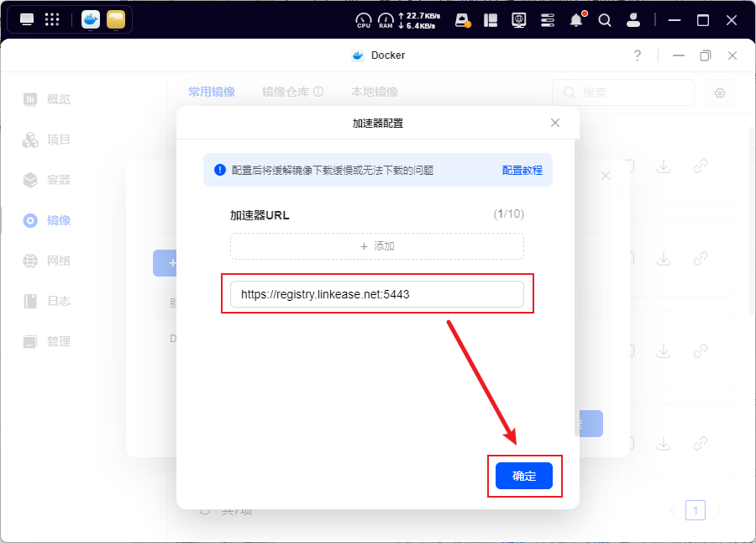Select 容器 in the Docker sidebar

pos(47,180)
